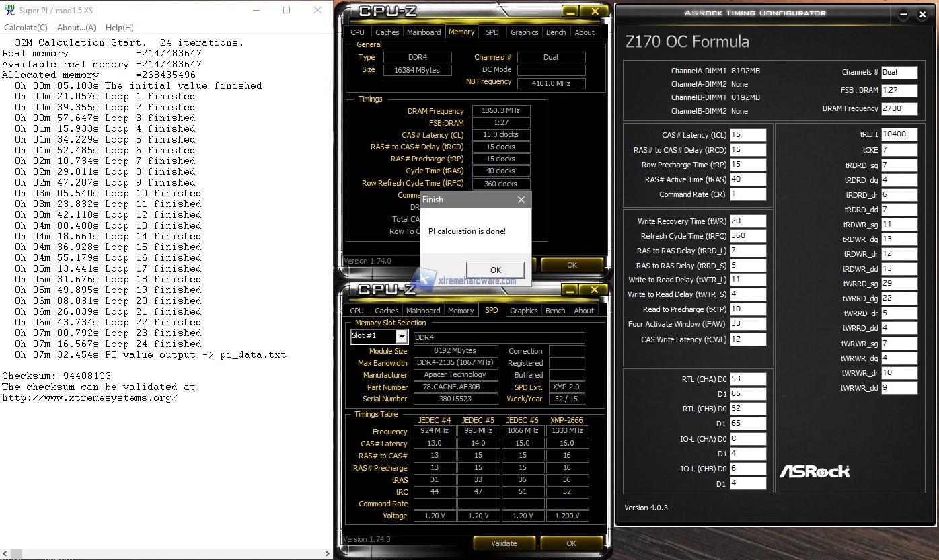Click the Validate button in CPU-Z
This screenshot has width=939, height=560.
(x=504, y=543)
